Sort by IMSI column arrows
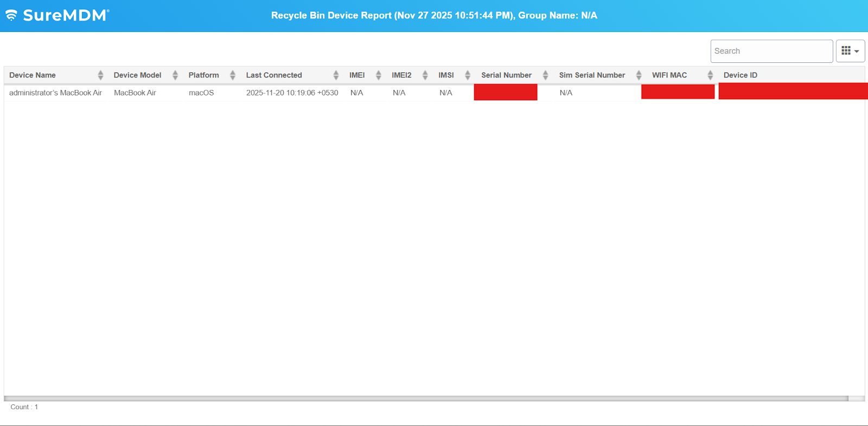The image size is (868, 426). tap(468, 75)
